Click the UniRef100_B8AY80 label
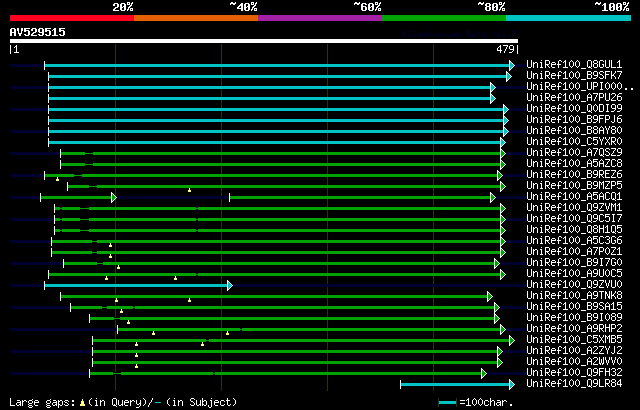This screenshot has width=640, height=410. click(x=574, y=131)
